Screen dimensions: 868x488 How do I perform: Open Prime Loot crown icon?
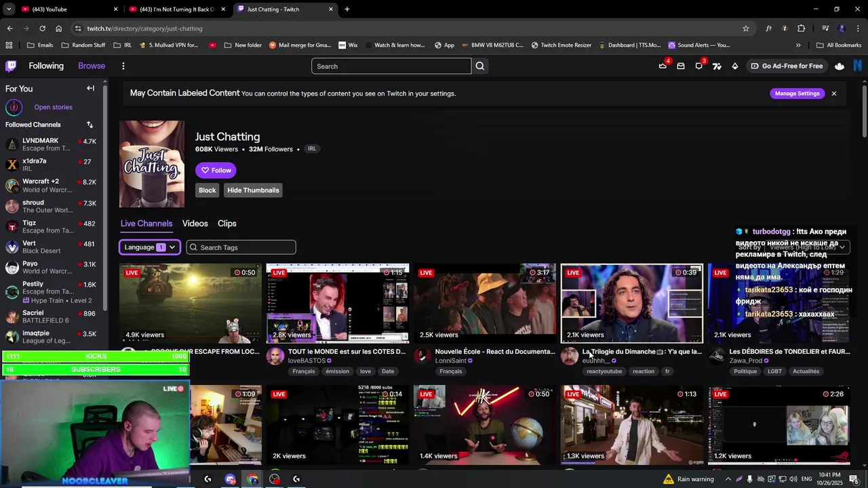[x=663, y=66]
